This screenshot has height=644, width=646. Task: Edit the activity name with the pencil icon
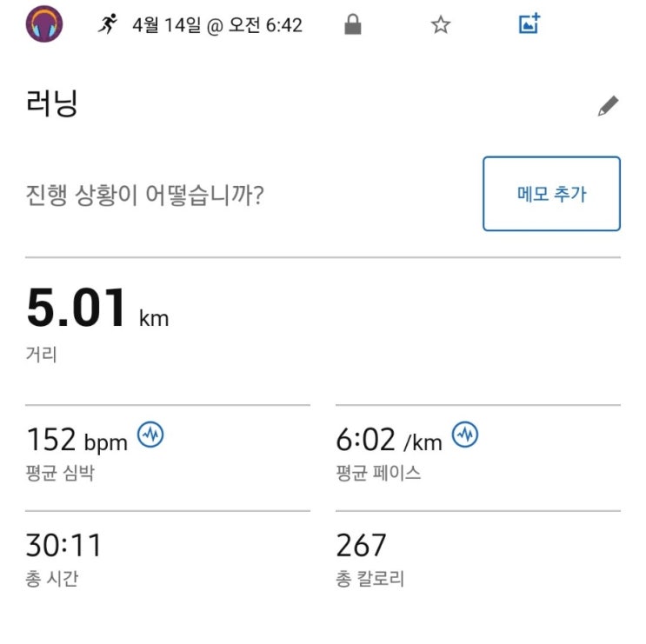click(608, 107)
